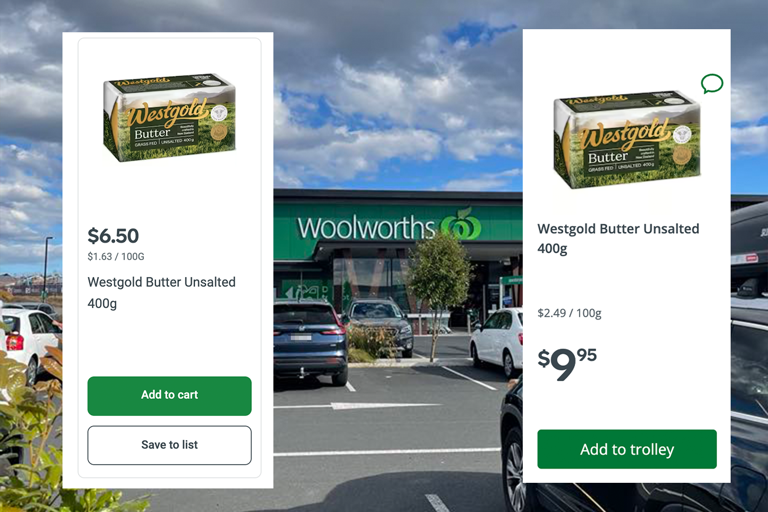Image resolution: width=768 pixels, height=512 pixels.
Task: Add the $6.50 butter to cart
Action: click(169, 396)
